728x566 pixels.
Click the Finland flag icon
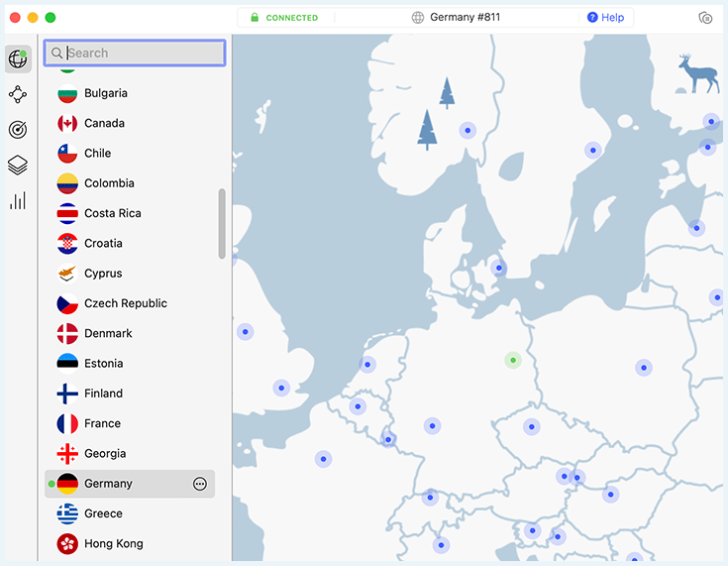pos(67,394)
